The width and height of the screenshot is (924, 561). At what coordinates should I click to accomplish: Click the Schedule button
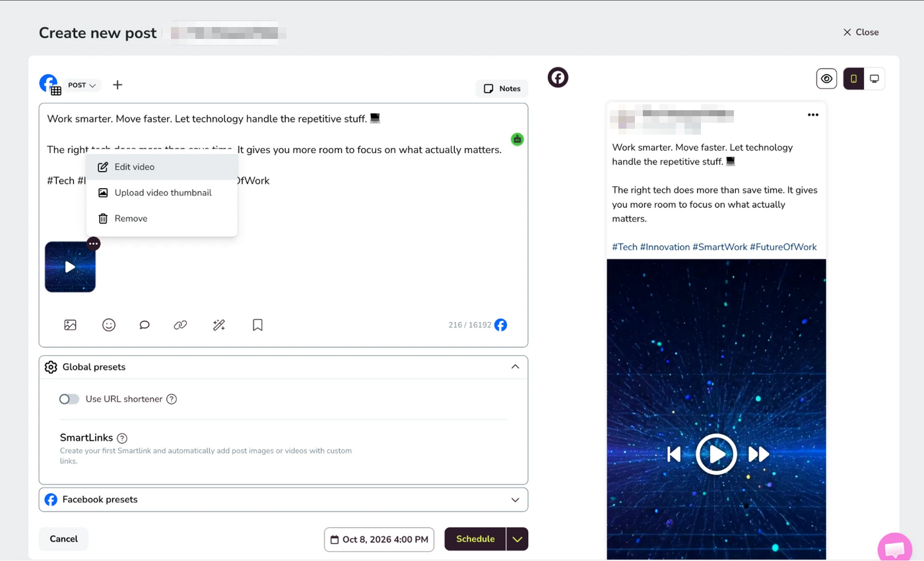[x=475, y=539]
